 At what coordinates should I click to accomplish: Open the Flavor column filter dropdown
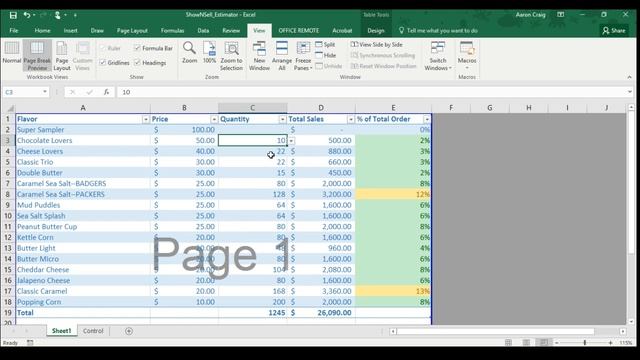pyautogui.click(x=146, y=119)
